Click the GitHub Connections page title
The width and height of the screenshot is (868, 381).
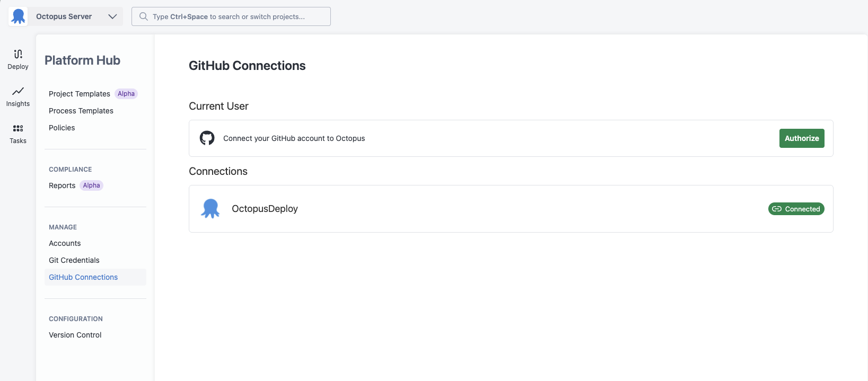(247, 66)
